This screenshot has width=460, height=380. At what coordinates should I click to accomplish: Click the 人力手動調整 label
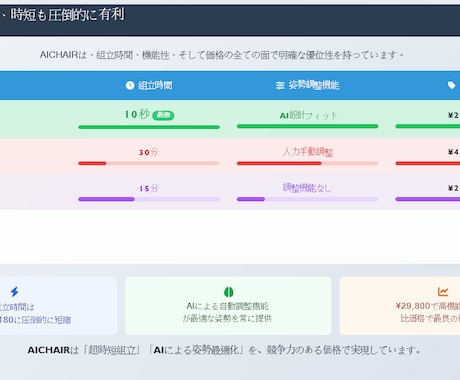click(308, 152)
